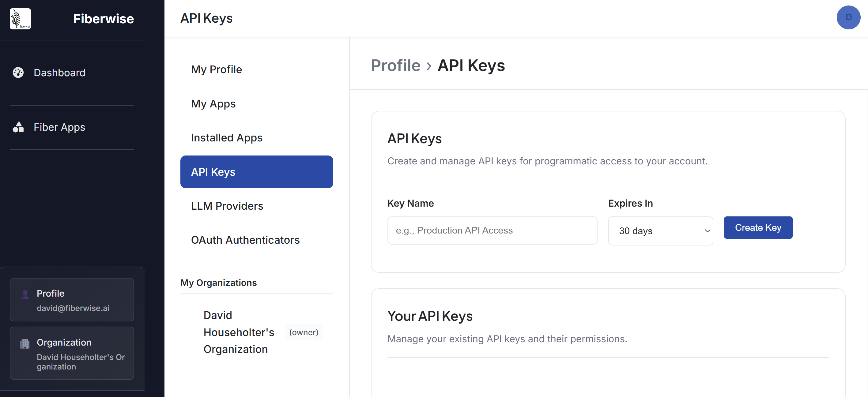Go to My Apps section

[x=213, y=104]
